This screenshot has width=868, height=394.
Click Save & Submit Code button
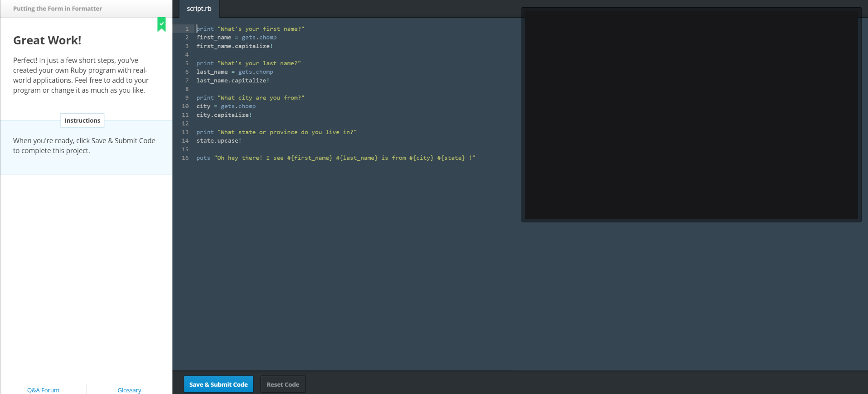218,384
